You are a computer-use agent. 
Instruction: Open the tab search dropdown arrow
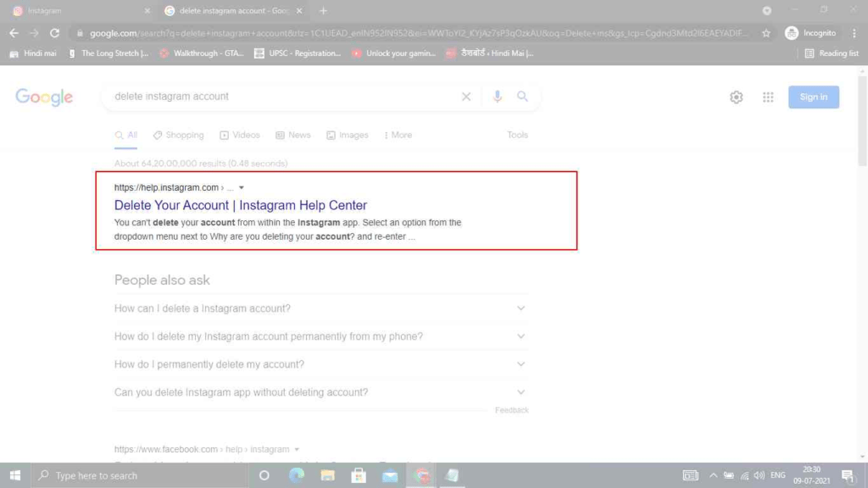point(766,10)
